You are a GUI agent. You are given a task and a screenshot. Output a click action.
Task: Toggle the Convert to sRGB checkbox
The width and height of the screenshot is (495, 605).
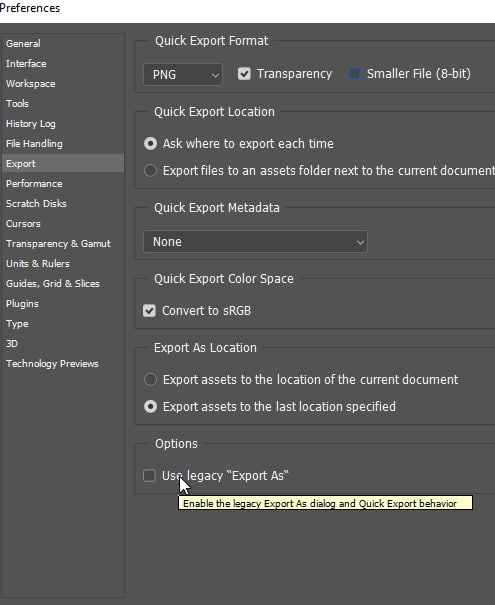pyautogui.click(x=149, y=311)
